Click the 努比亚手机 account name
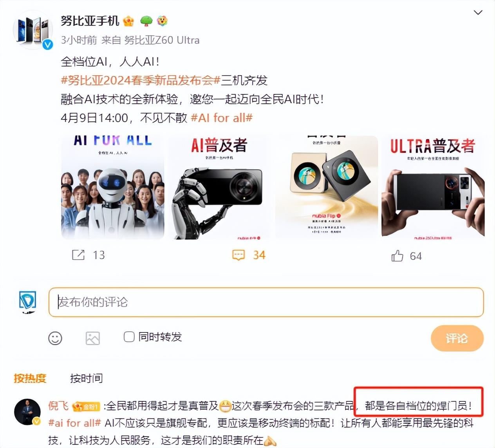495x448 pixels. pyautogui.click(x=90, y=21)
